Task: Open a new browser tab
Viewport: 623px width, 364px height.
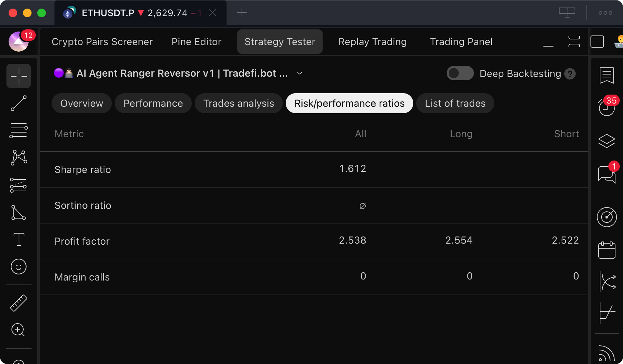Action: click(242, 13)
